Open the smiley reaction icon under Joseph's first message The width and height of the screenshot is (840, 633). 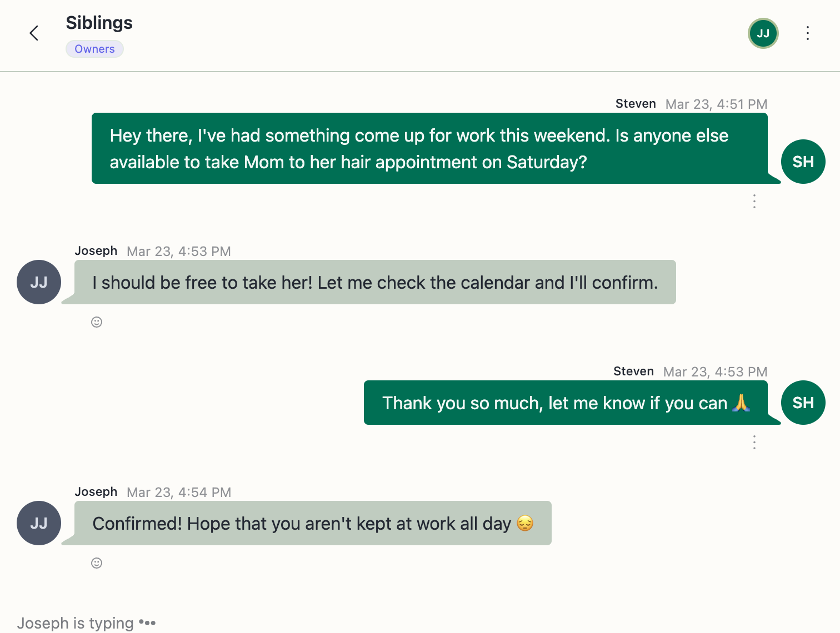coord(97,322)
